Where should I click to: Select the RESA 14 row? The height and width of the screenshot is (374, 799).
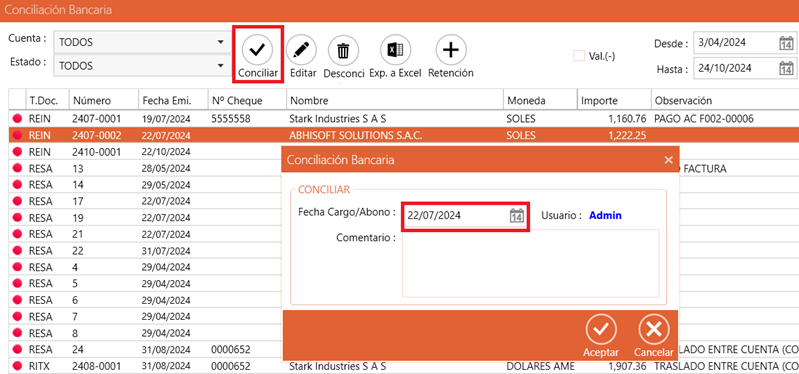click(145, 184)
